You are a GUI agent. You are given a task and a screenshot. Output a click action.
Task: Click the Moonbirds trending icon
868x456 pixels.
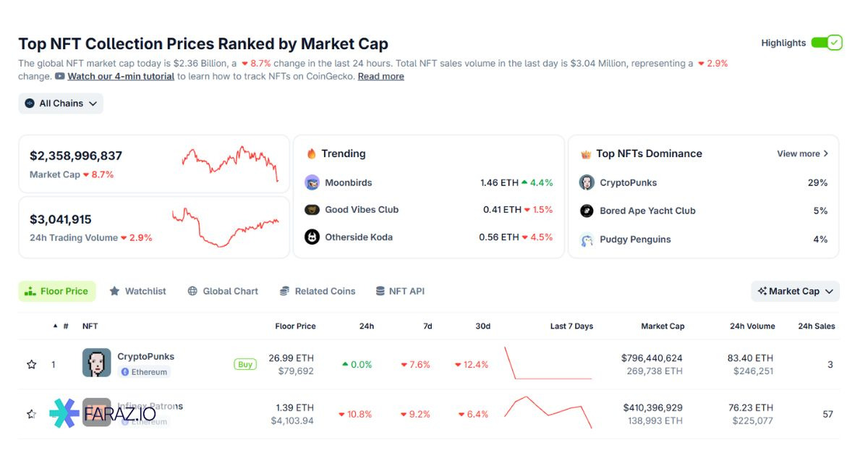pyautogui.click(x=312, y=183)
